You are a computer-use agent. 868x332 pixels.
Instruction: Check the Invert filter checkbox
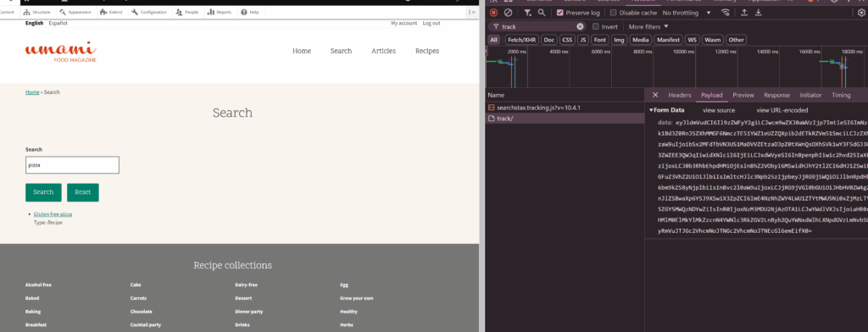(596, 26)
